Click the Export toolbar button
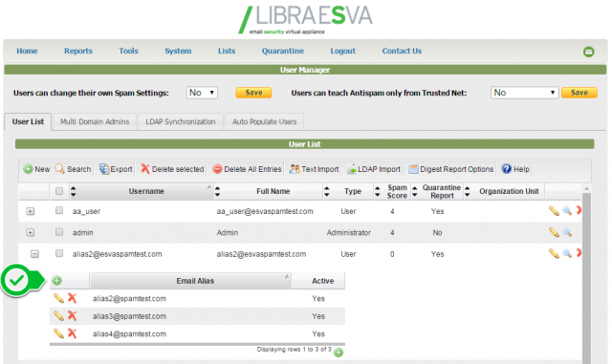The width and height of the screenshot is (612, 364). tap(116, 169)
